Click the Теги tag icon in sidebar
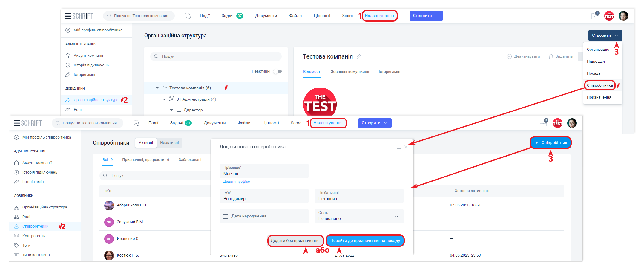Screen dimensions: 644x270 tap(17, 246)
